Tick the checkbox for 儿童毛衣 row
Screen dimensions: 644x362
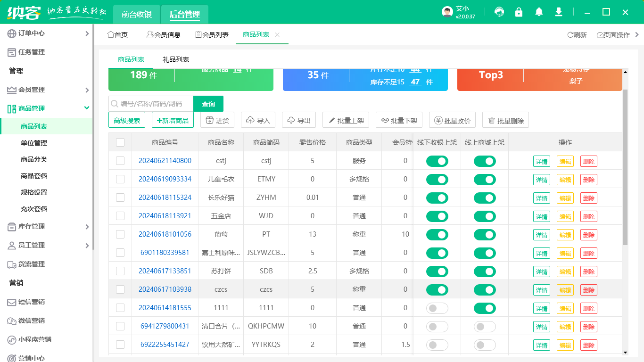tap(120, 179)
